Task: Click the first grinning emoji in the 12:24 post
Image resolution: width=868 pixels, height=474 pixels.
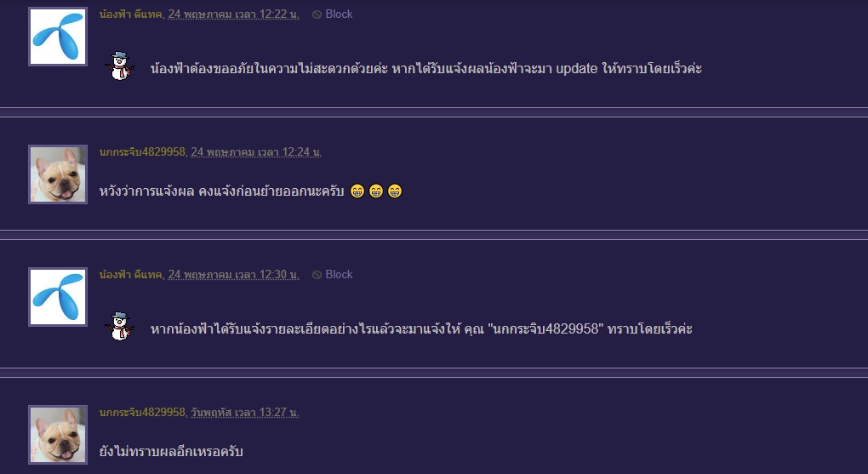Action: point(357,191)
